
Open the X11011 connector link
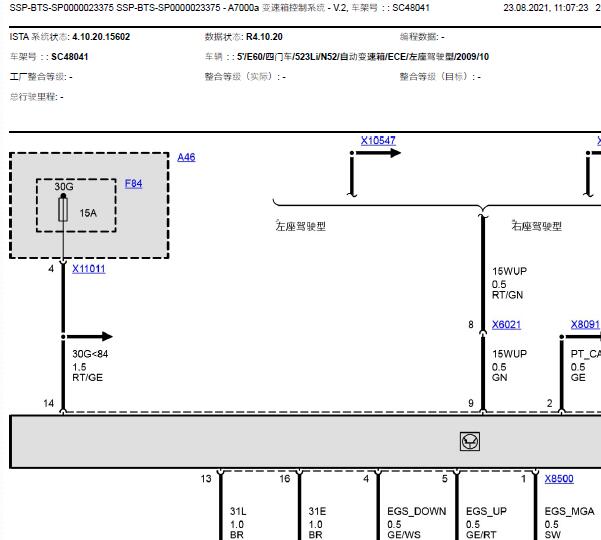point(89,269)
